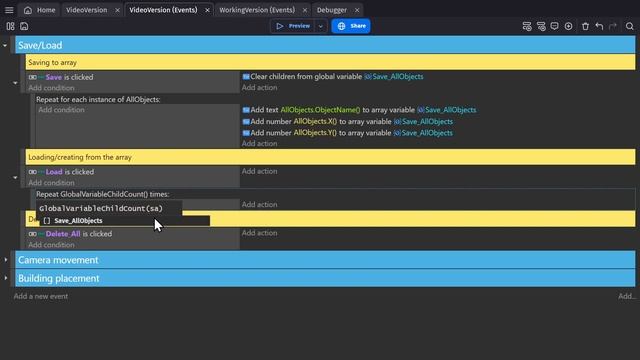This screenshot has height=360, width=640.
Task: Click the add comment toolbar icon
Action: click(554, 26)
